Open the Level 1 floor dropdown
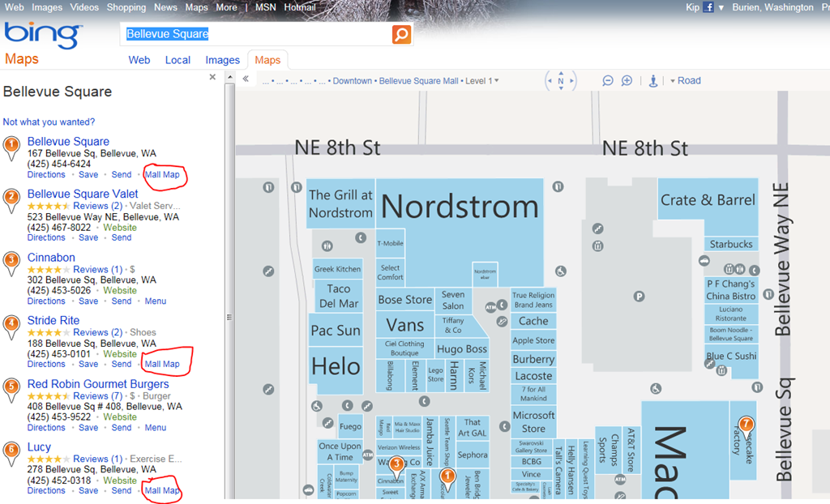Image resolution: width=830 pixels, height=504 pixels. pos(482,81)
